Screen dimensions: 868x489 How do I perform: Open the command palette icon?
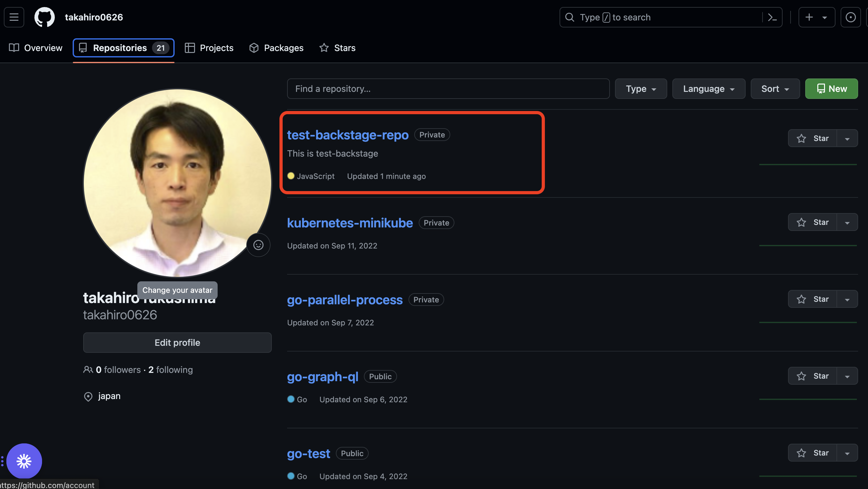click(772, 17)
